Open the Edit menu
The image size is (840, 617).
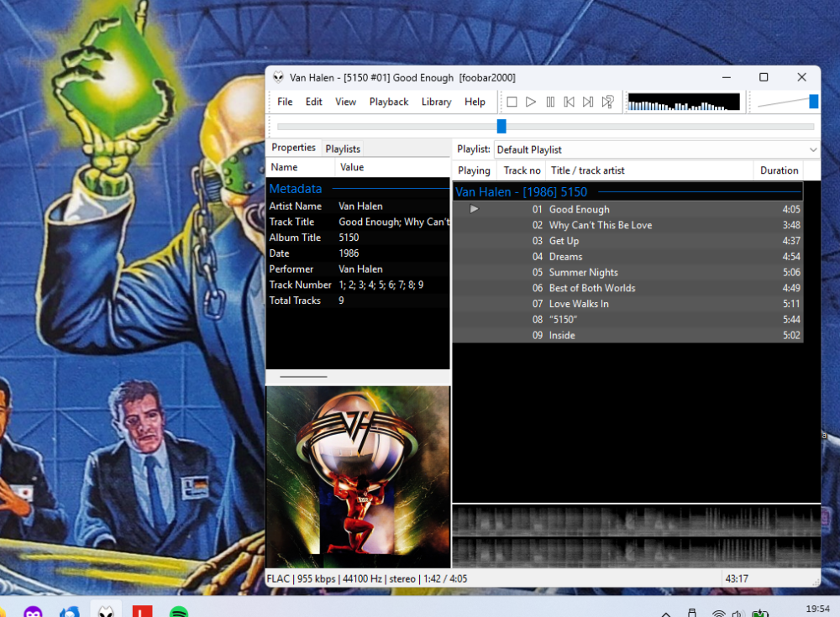[314, 102]
